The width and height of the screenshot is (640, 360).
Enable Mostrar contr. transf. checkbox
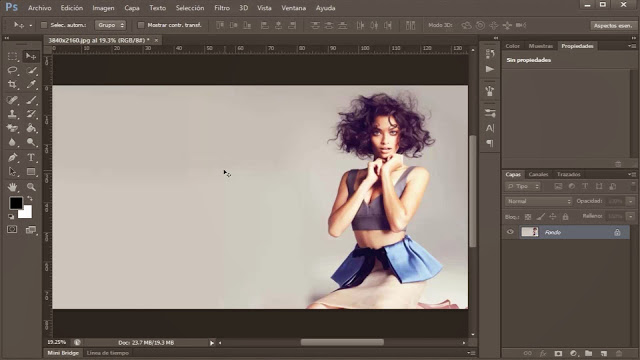click(x=141, y=25)
